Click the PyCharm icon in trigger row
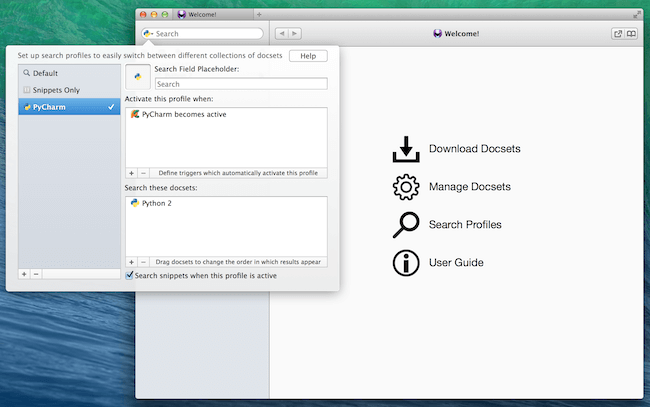Viewport: 650px width, 407px height. point(135,114)
